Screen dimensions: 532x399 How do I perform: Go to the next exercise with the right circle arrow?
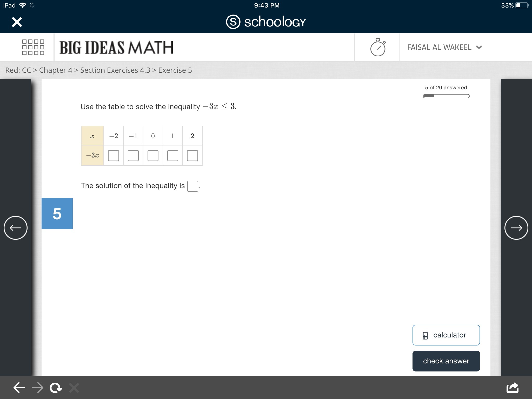[x=516, y=228]
